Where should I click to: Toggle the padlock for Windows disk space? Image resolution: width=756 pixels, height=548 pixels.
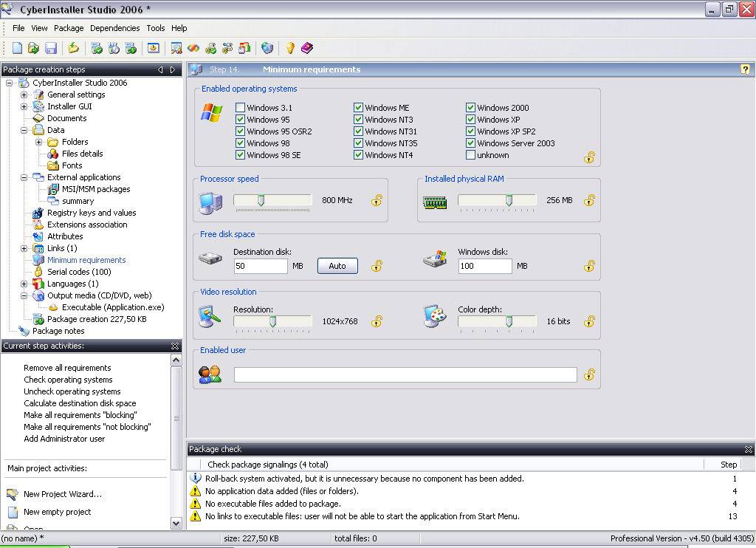[589, 266]
